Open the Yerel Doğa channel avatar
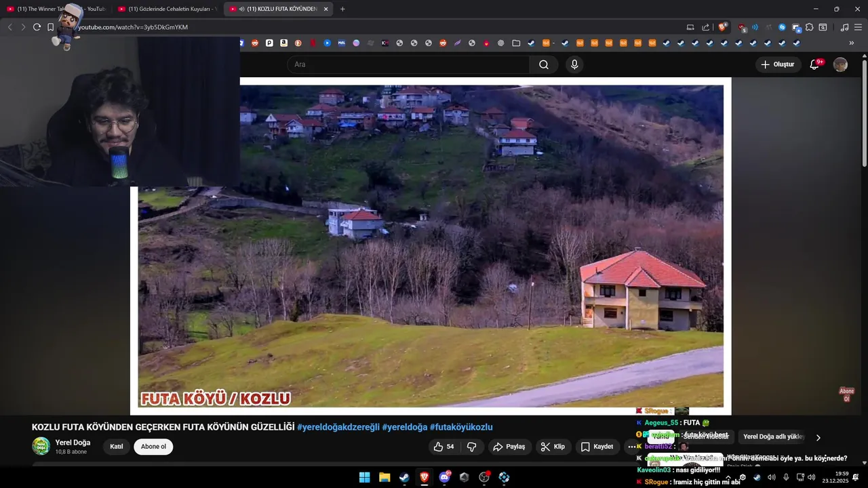This screenshot has height=488, width=868. pyautogui.click(x=41, y=446)
